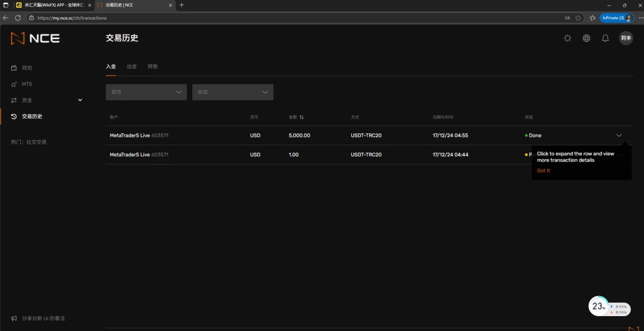Click the browser address bar
This screenshot has height=331, width=644.
point(276,18)
